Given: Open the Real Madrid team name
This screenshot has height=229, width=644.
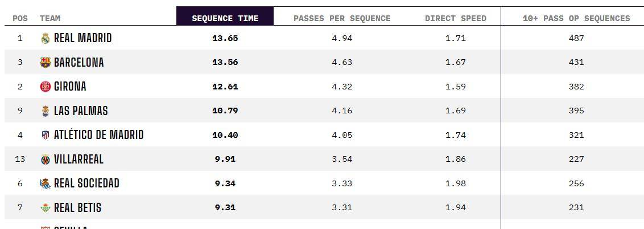Looking at the screenshot, I should coord(82,38).
